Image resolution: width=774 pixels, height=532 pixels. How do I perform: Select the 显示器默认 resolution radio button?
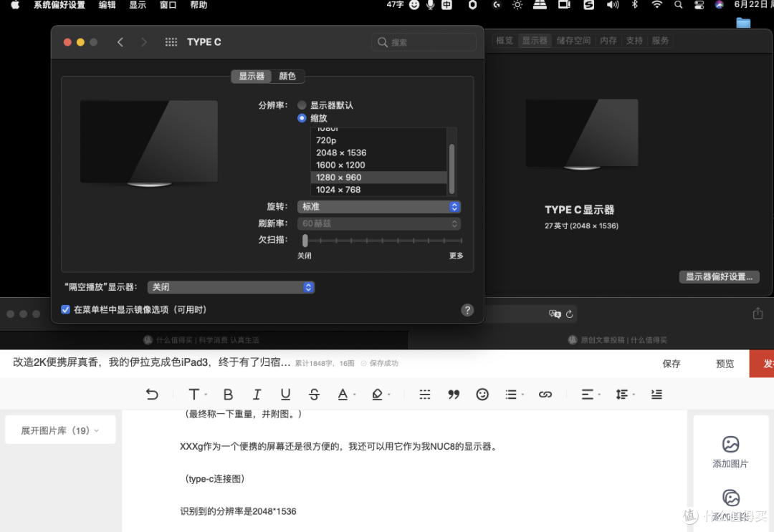302,105
